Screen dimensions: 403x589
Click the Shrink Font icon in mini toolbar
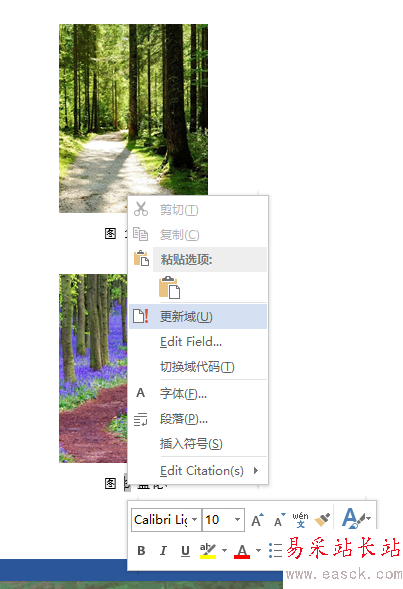(279, 520)
